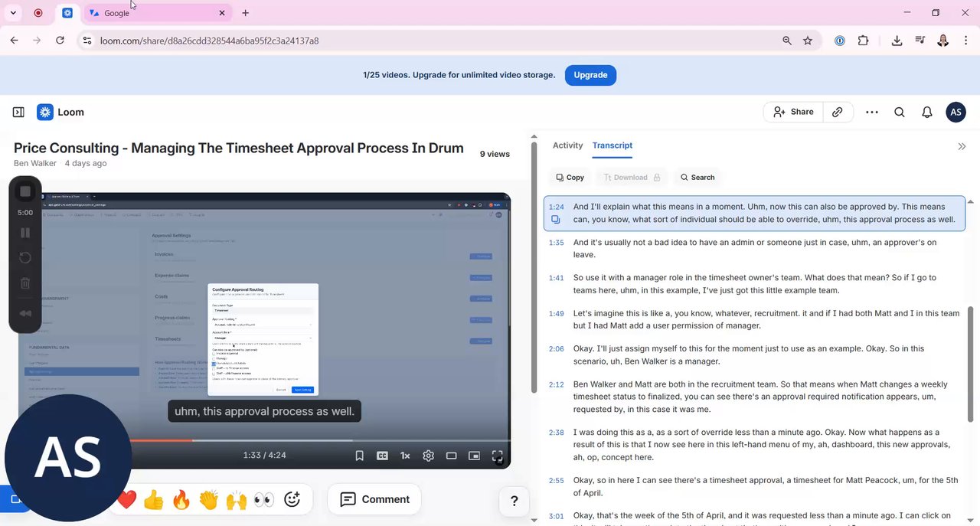Screen dimensions: 980x526
Task: Search the transcript
Action: pyautogui.click(x=697, y=177)
